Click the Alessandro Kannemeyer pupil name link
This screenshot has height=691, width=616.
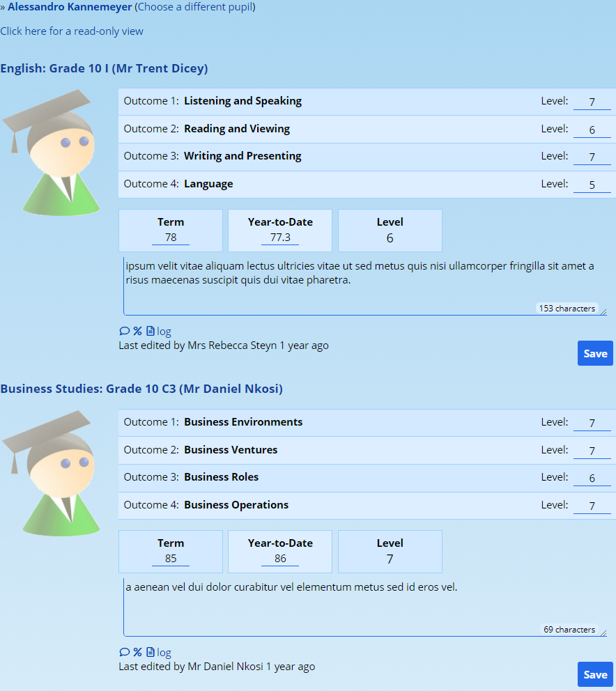click(x=70, y=7)
